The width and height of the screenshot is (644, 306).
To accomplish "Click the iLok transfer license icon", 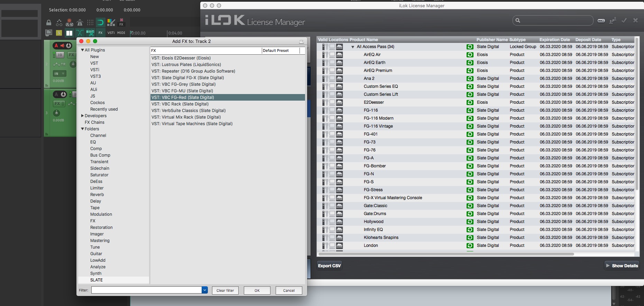I will [x=613, y=21].
